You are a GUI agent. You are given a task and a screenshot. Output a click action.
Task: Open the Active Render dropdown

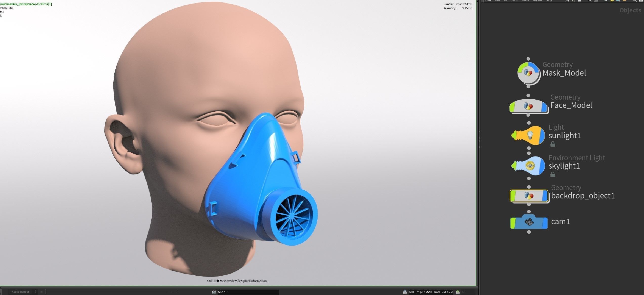point(35,292)
